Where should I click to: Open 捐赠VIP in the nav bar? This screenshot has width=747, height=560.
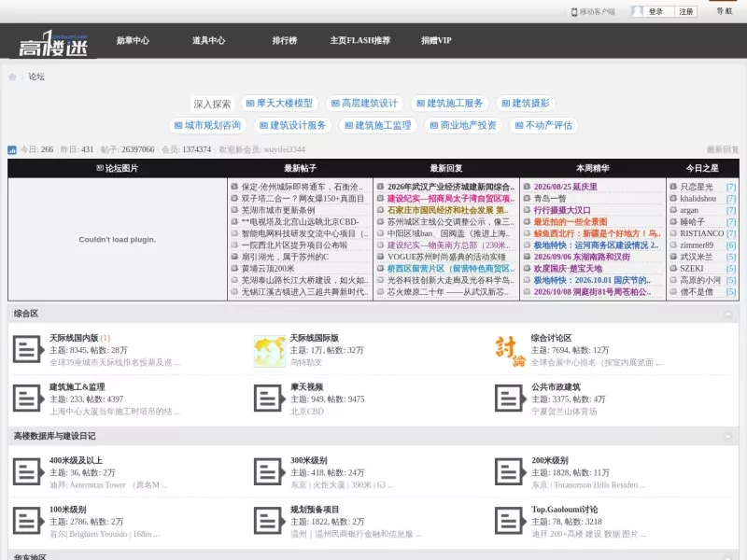436,40
